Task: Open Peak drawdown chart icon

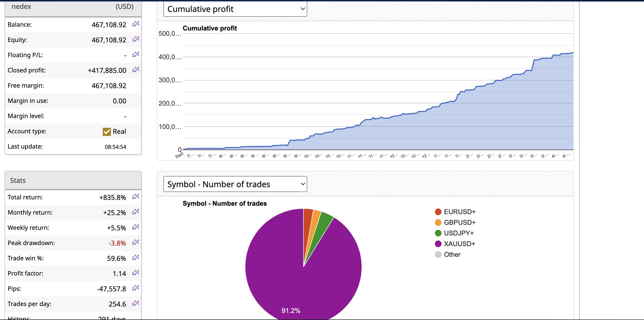Action: [x=135, y=242]
